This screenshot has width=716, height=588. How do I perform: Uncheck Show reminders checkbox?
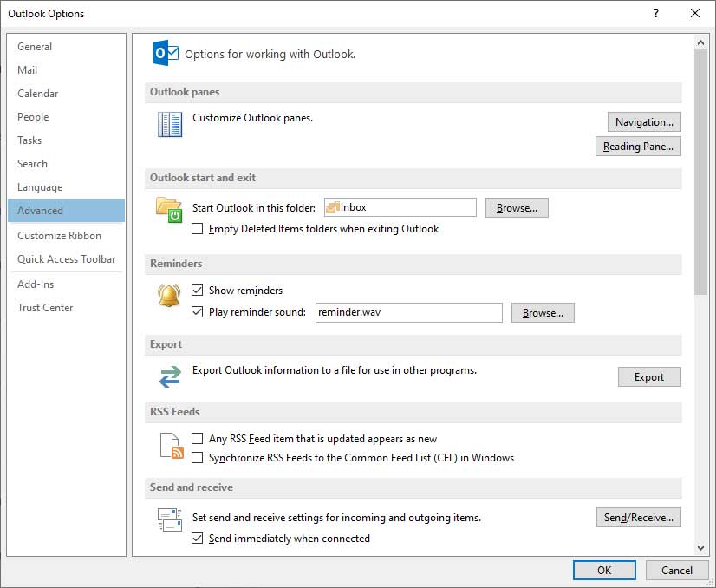(x=198, y=291)
